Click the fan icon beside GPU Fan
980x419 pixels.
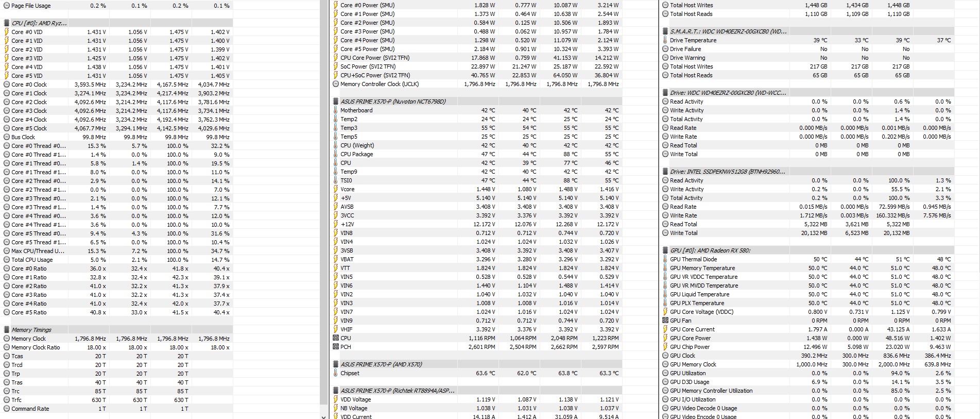(x=665, y=321)
